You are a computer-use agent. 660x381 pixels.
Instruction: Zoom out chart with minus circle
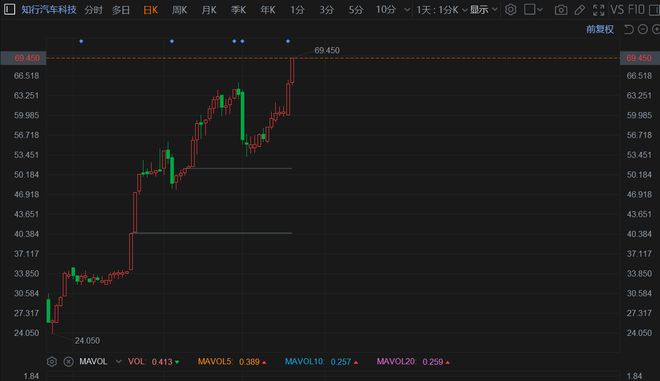(643, 29)
